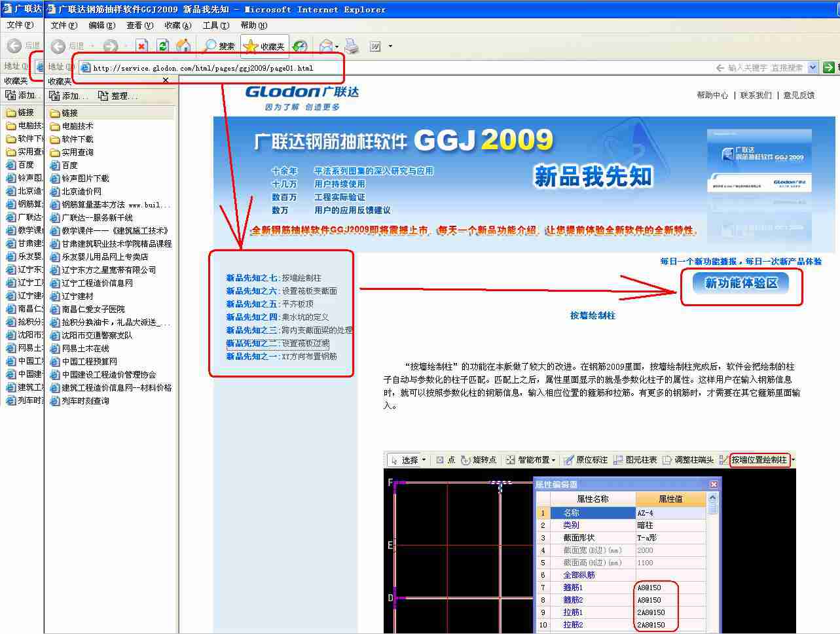
Task: Open the 南昌仁爱女子医院 favorite
Action: 87,309
